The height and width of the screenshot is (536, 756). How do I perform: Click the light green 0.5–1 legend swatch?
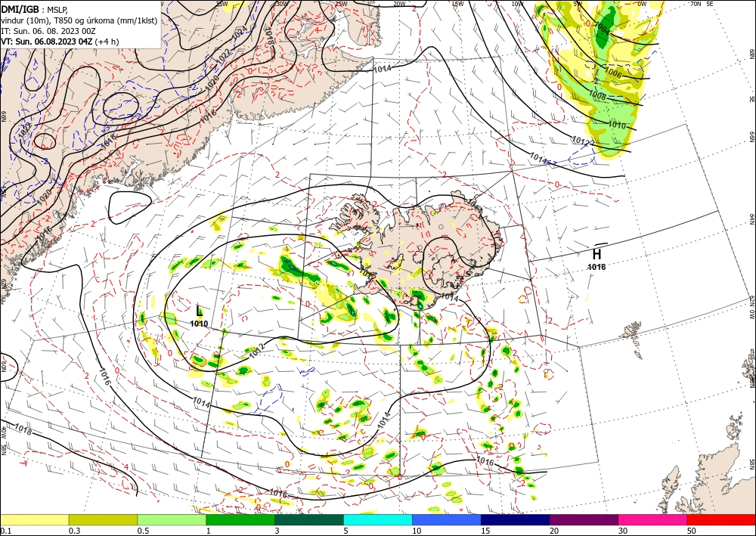click(172, 519)
